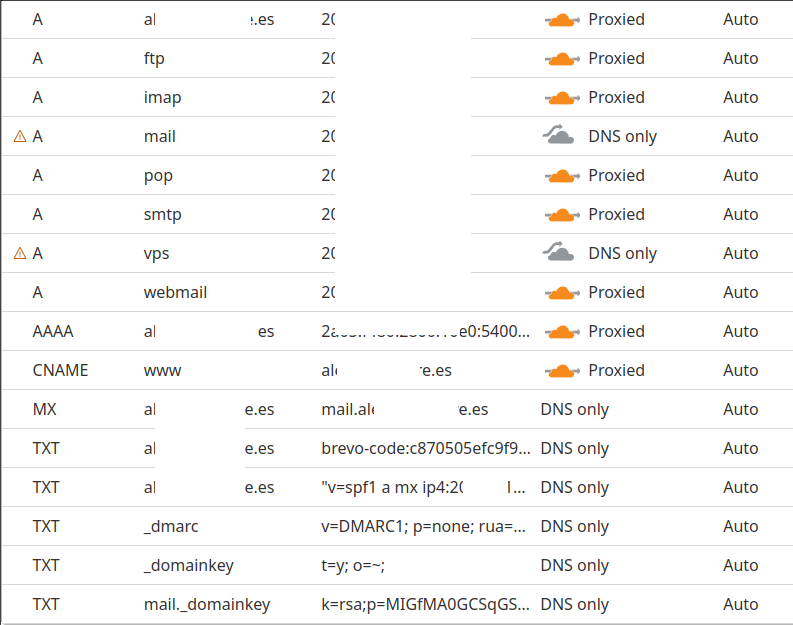Click the gray DNS only cloud on mail row
Image resolution: width=793 pixels, height=625 pixels.
[x=558, y=135]
